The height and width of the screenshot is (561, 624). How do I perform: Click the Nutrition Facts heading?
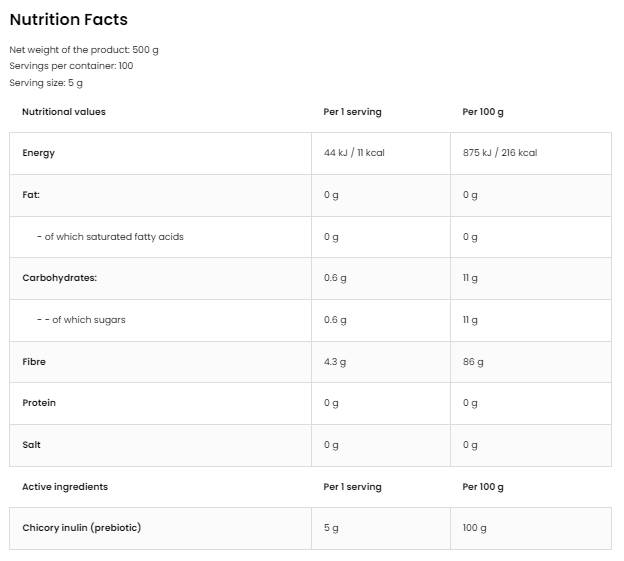[69, 20]
